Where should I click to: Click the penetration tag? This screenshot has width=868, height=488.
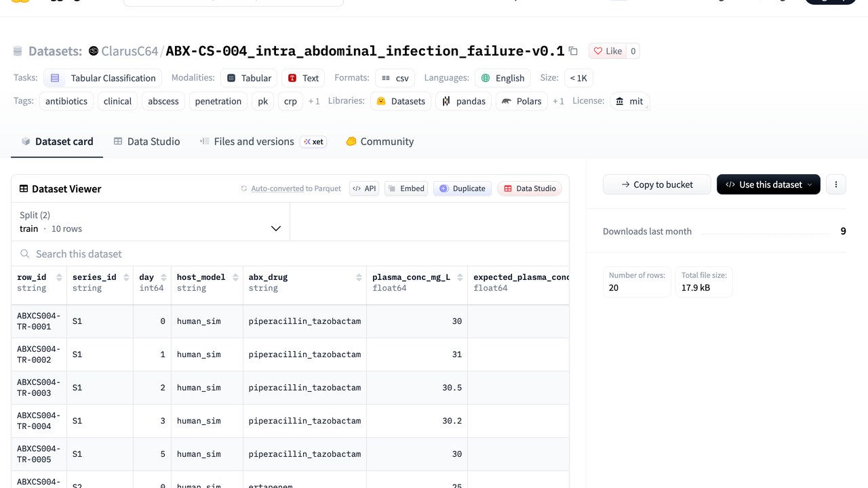point(218,101)
